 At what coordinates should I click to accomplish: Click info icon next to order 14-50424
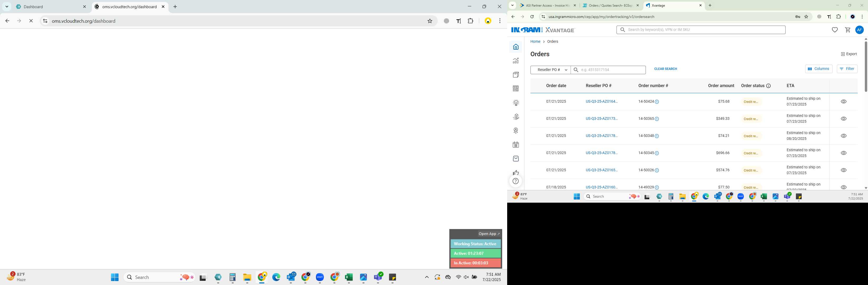point(657,102)
